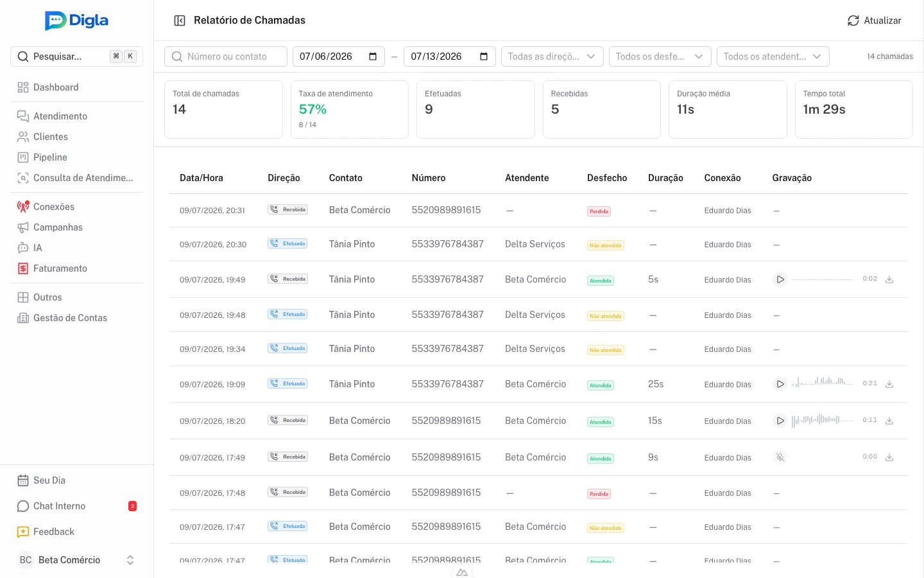Play the 19:49 call recording
Screen dimensions: 924x578
[x=780, y=279]
